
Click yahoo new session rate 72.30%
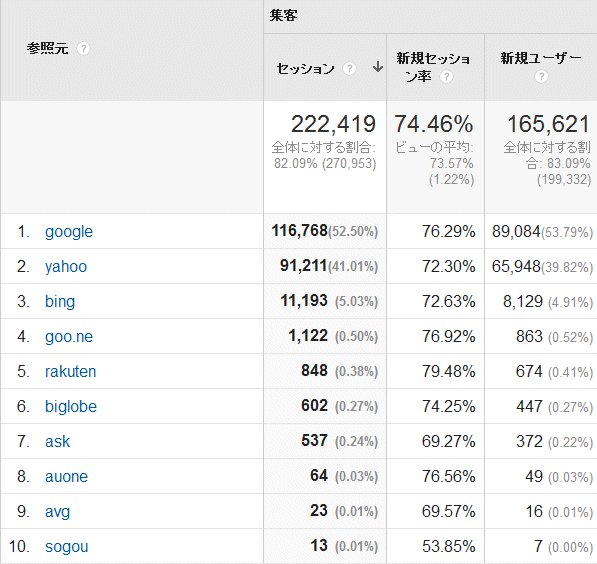(x=449, y=267)
